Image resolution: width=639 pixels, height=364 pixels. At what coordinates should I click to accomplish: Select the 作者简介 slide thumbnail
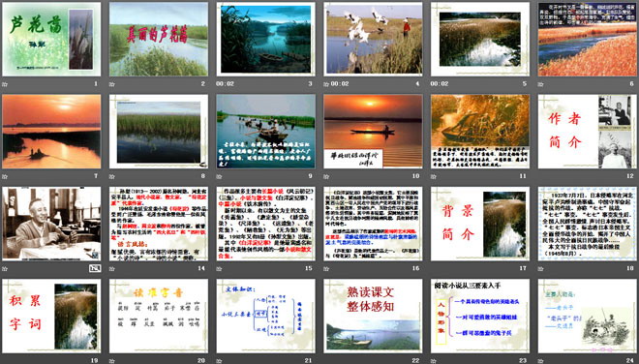pos(588,132)
